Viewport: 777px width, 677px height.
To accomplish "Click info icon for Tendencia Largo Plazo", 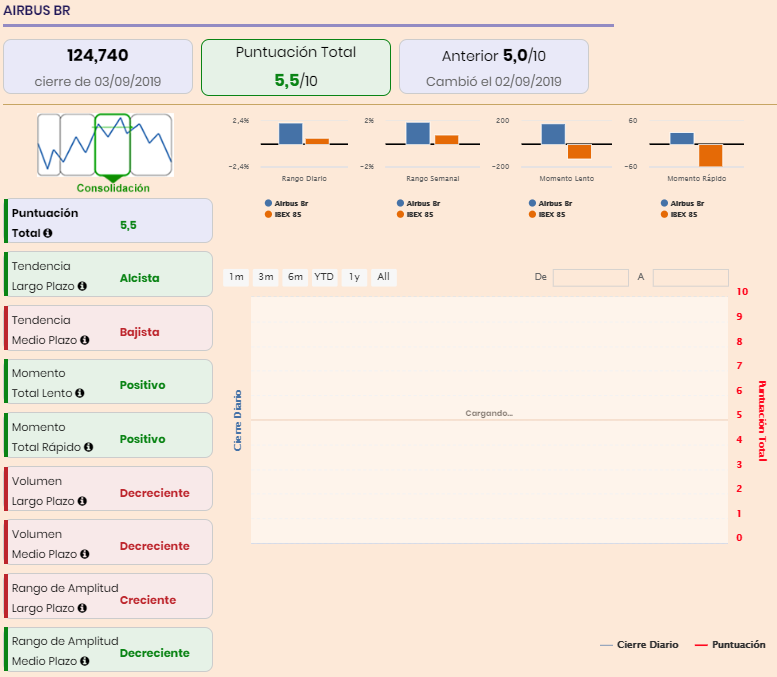I will (x=82, y=286).
